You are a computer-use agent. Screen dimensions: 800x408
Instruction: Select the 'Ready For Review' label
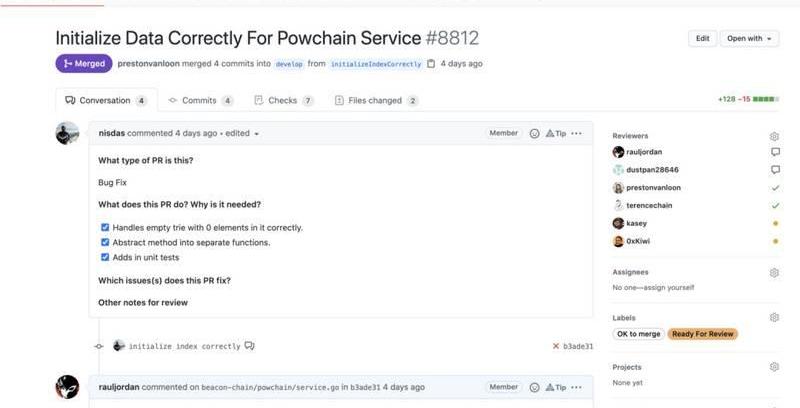(x=704, y=334)
